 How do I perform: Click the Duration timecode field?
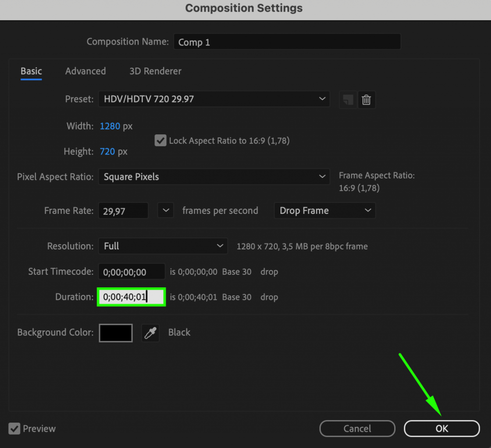131,296
